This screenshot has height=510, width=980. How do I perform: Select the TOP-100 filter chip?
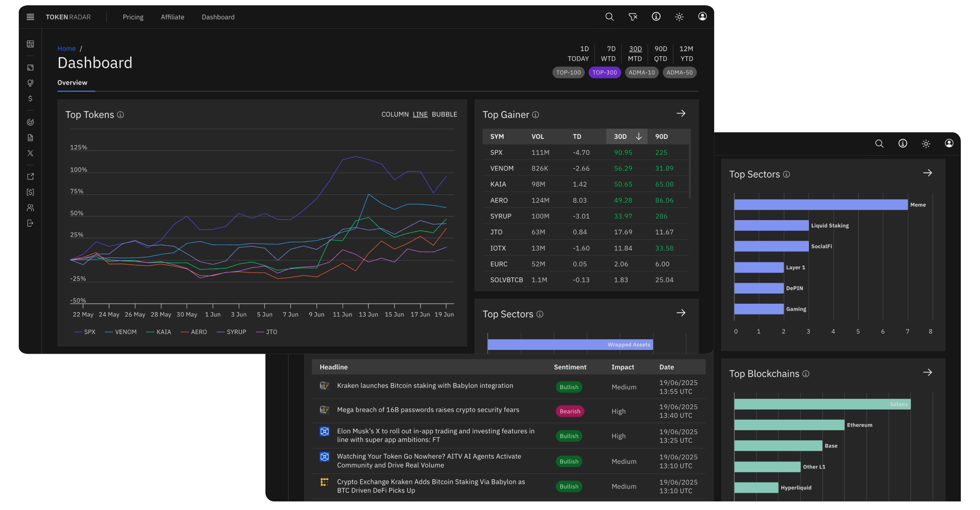click(568, 72)
